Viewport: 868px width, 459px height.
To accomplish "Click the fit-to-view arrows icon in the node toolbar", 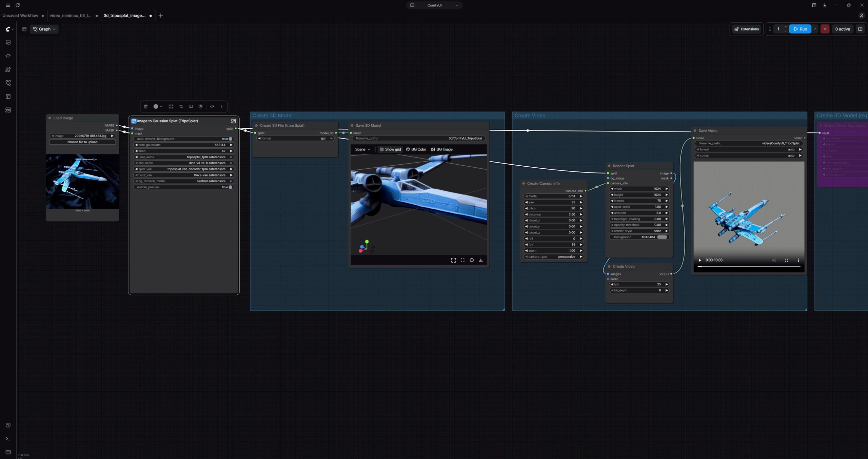I will pos(171,106).
